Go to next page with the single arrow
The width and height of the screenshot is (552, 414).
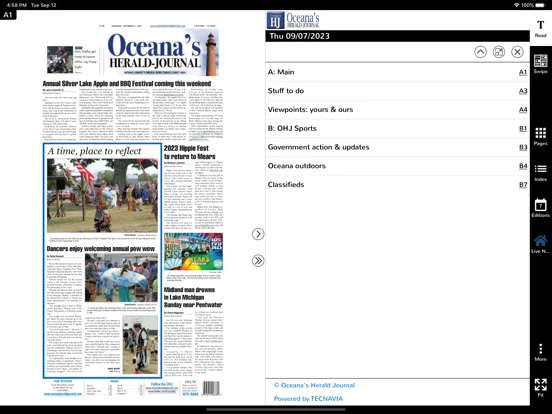[258, 234]
